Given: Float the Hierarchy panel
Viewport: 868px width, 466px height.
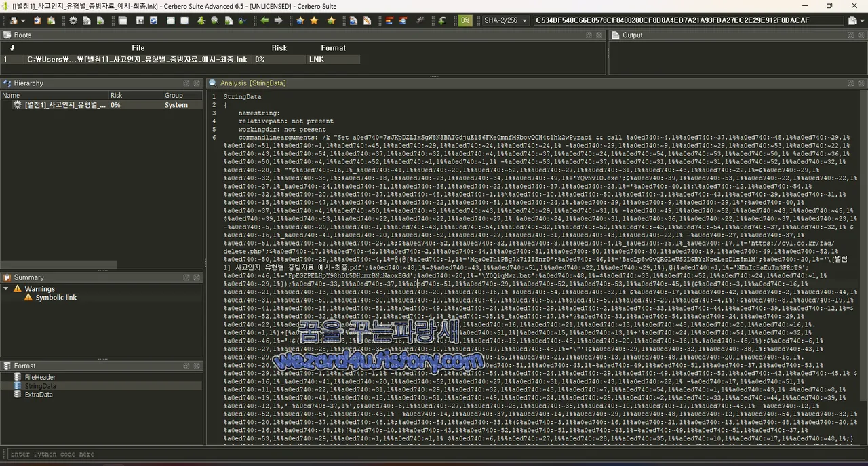Looking at the screenshot, I should 186,83.
